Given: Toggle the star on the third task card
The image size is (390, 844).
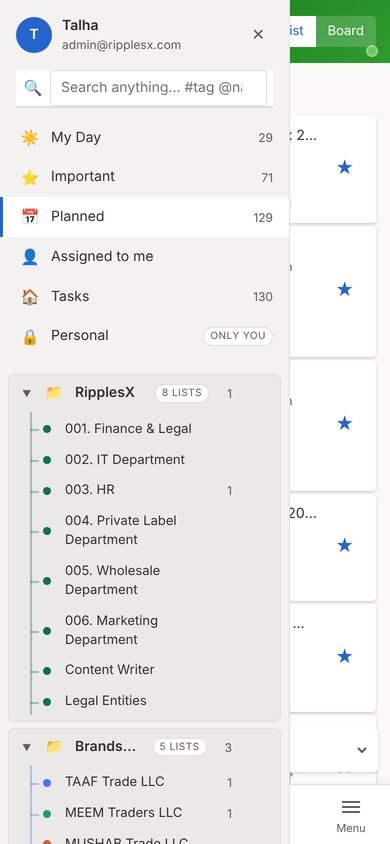Looking at the screenshot, I should point(344,424).
